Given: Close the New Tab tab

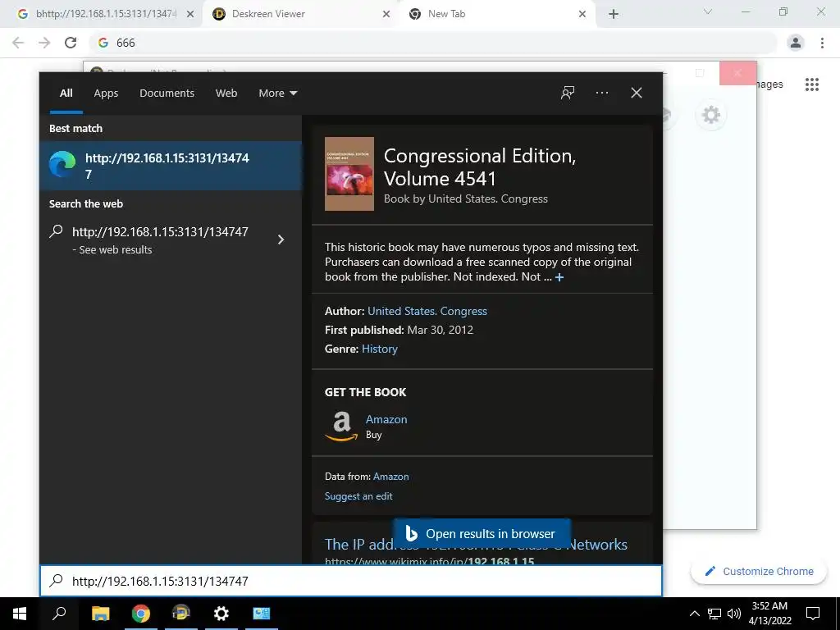Looking at the screenshot, I should [582, 15].
